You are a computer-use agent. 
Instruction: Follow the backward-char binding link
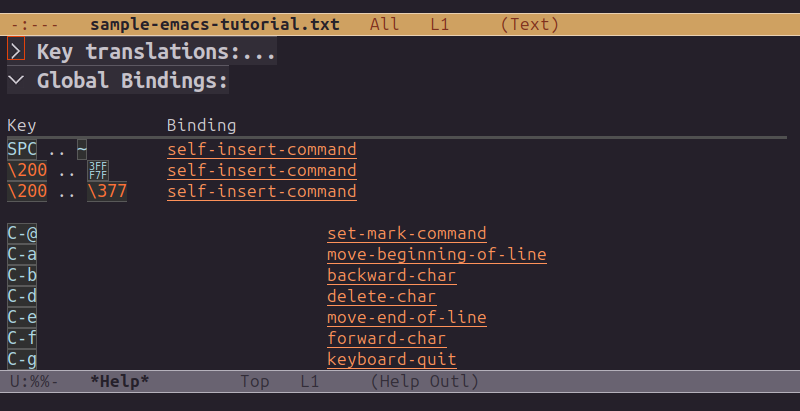click(391, 276)
